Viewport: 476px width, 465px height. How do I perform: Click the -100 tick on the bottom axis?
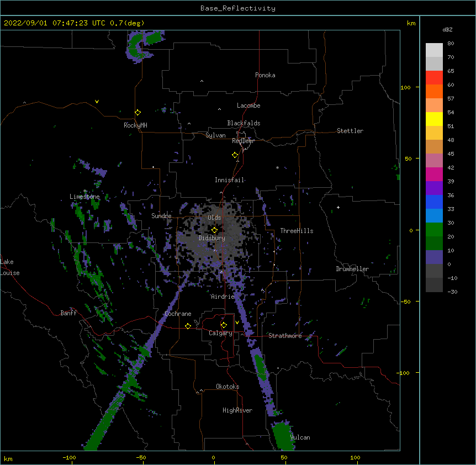pos(69,457)
